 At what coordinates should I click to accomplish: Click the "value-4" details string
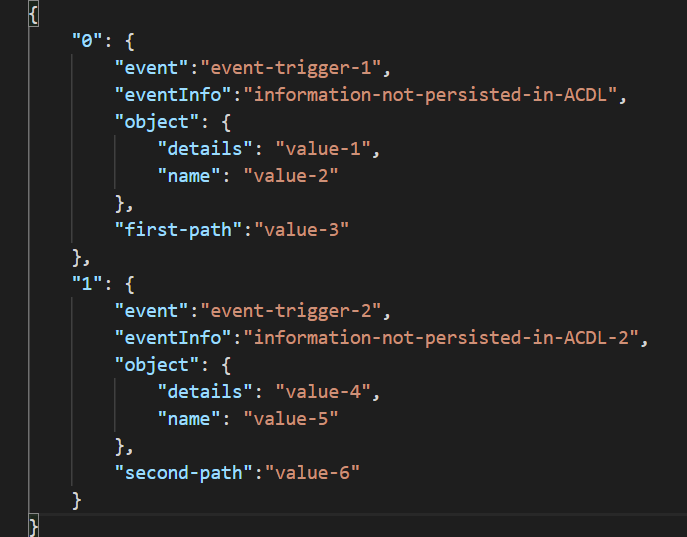coord(323,392)
